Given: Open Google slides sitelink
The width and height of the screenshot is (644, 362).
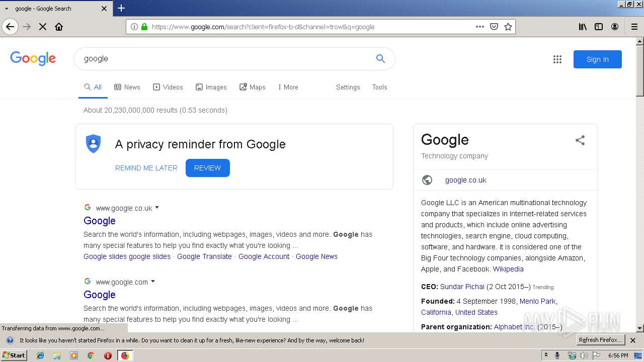Looking at the screenshot, I should [x=127, y=256].
